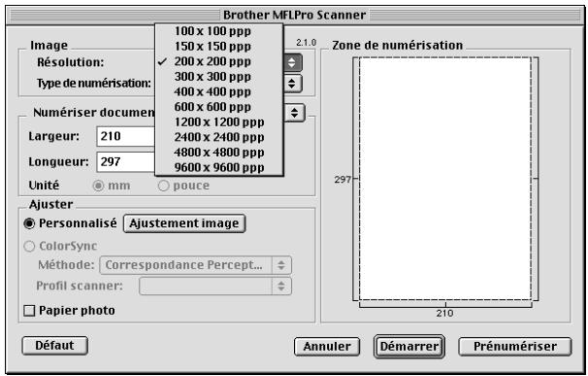The image size is (588, 376).
Task: Click the Prénumériser button
Action: click(515, 346)
